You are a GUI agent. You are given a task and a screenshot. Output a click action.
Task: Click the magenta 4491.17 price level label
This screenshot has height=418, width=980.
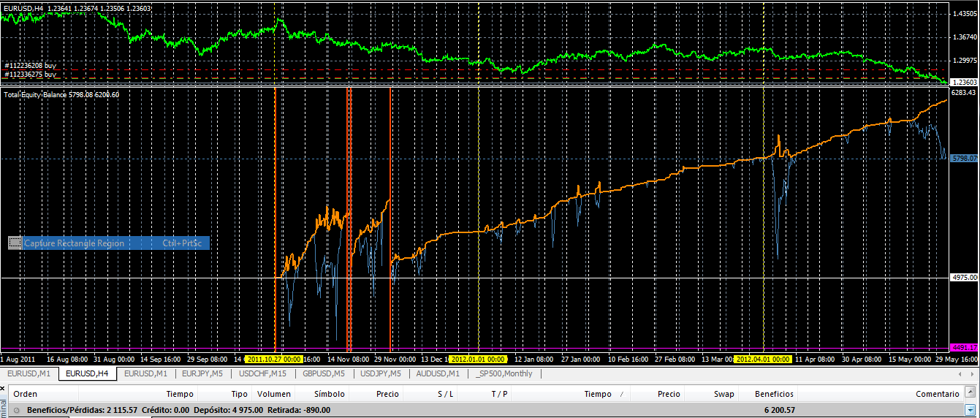point(964,347)
